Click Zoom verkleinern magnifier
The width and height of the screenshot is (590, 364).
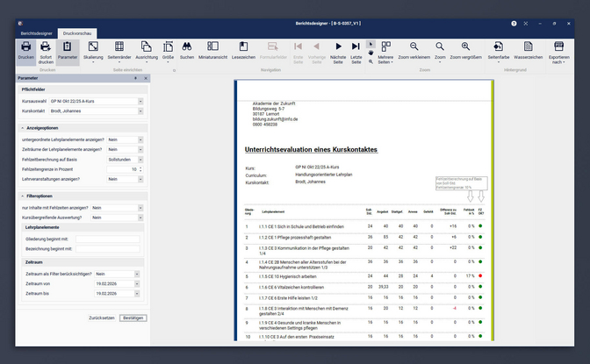click(414, 51)
